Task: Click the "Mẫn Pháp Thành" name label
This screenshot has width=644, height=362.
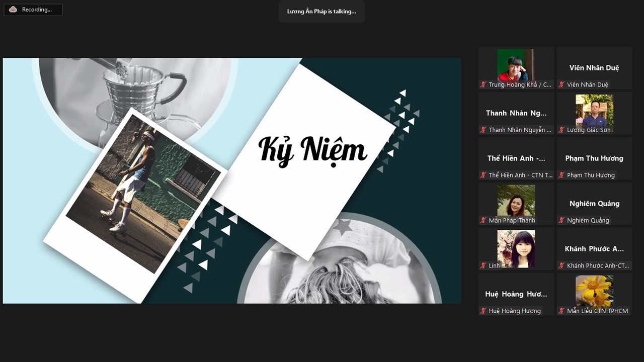Action: tap(512, 220)
